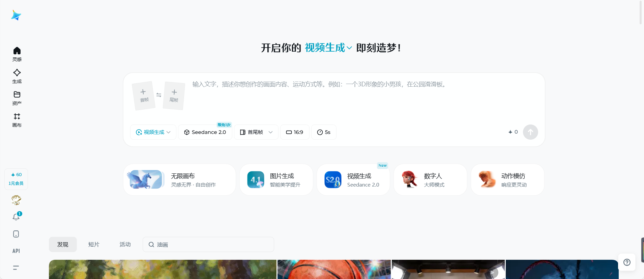The width and height of the screenshot is (644, 279).
Task: Click the 16:9 aspect ratio button
Action: [x=295, y=132]
